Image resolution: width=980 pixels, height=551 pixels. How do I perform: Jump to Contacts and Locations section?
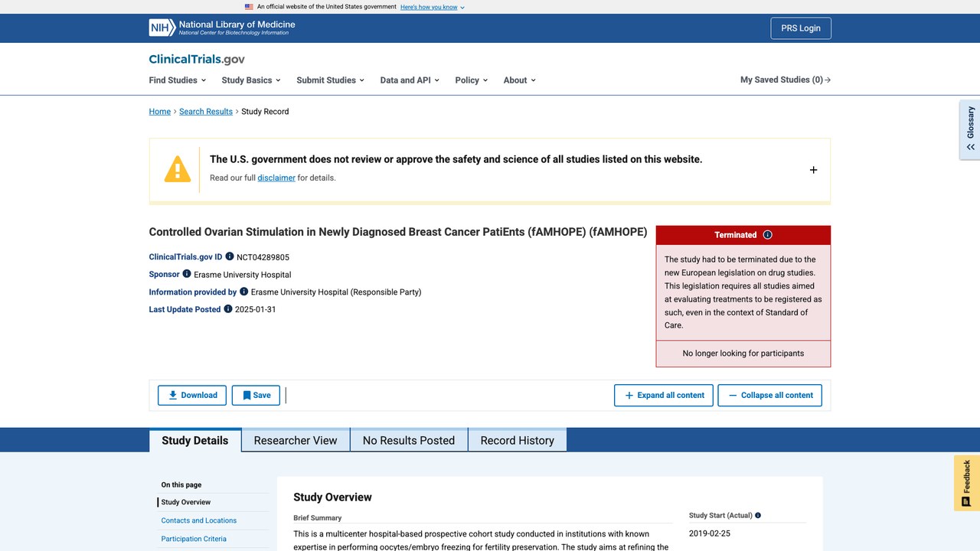(x=199, y=520)
